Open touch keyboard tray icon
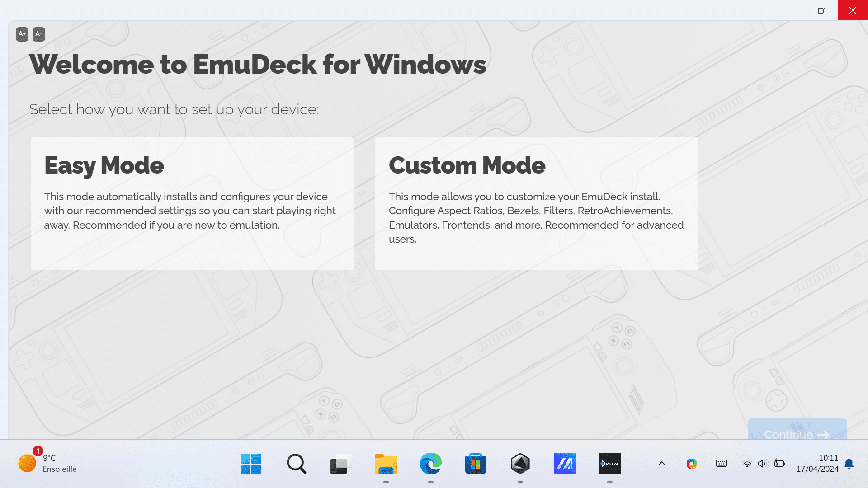The image size is (868, 488). [x=722, y=464]
